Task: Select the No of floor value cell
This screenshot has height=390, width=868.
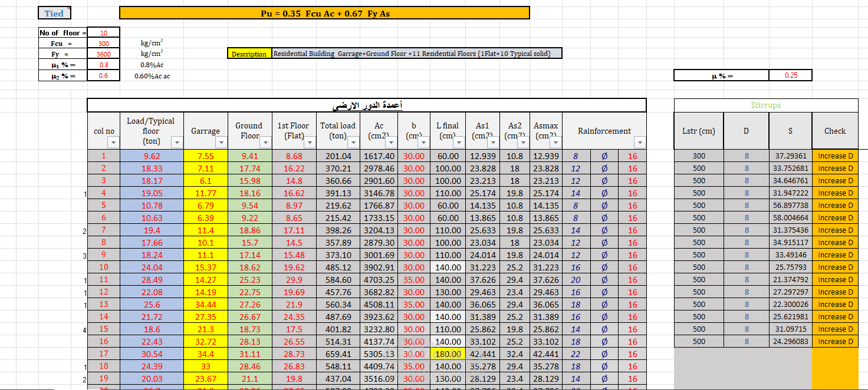Action: pos(103,33)
